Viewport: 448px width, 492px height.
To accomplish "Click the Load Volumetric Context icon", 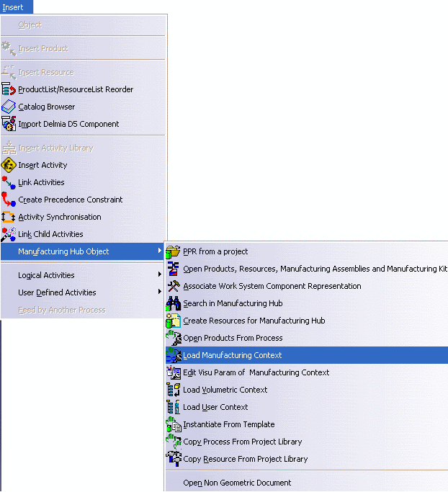I will (173, 390).
